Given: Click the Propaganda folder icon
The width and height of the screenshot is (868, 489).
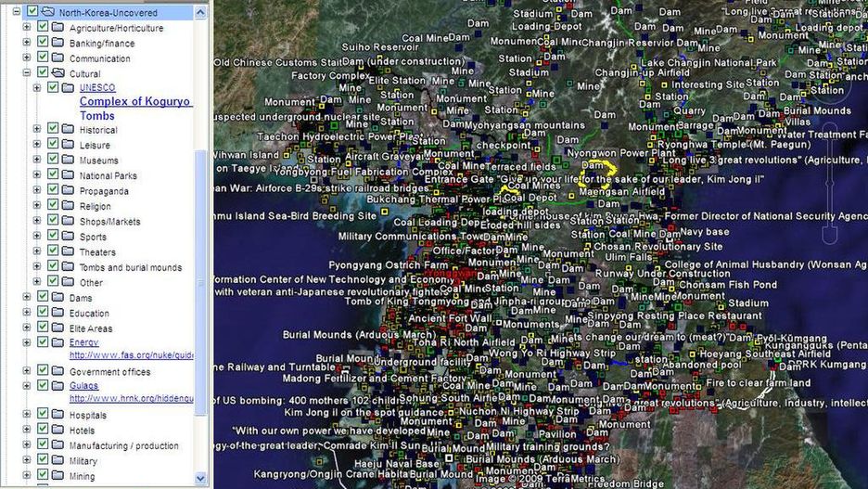Looking at the screenshot, I should [68, 190].
